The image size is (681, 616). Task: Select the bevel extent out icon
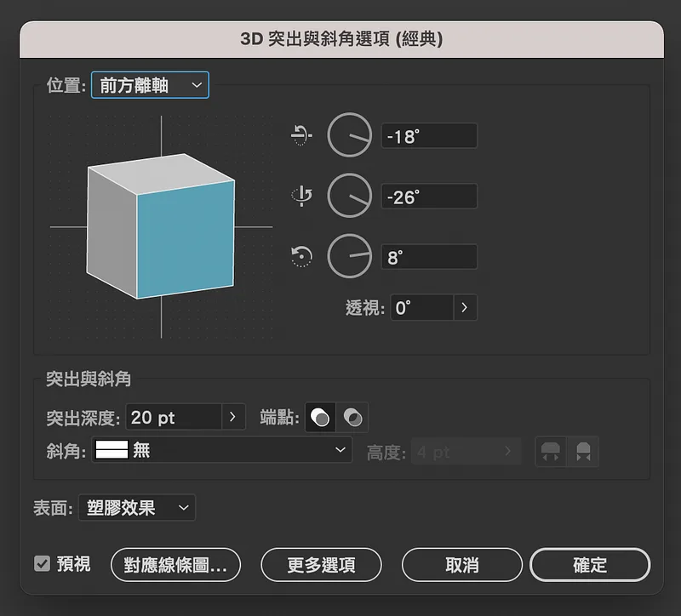coord(551,452)
